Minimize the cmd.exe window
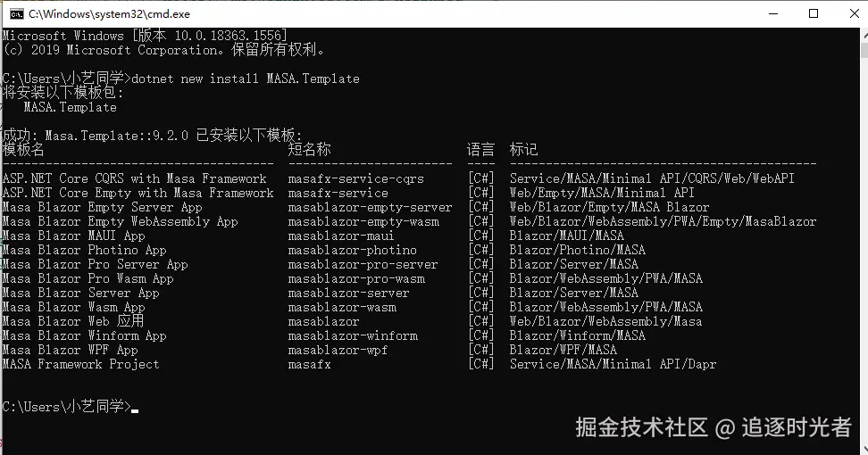Viewport: 868px width, 455px height. 773,13
